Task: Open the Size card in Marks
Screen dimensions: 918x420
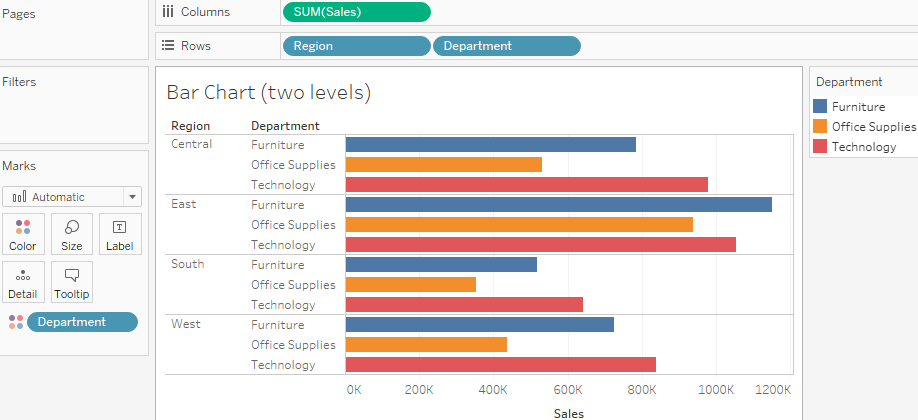Action: point(71,234)
